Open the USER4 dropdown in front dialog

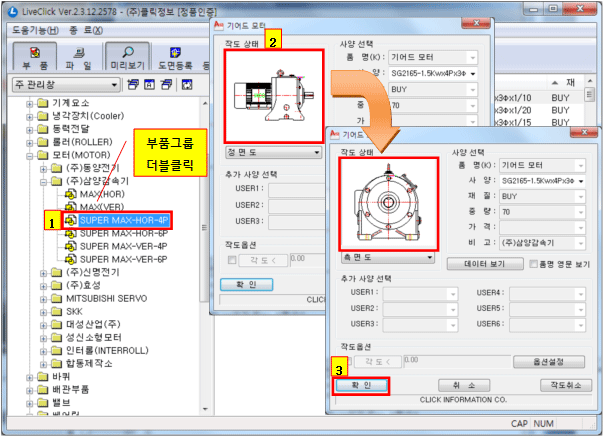(x=548, y=294)
